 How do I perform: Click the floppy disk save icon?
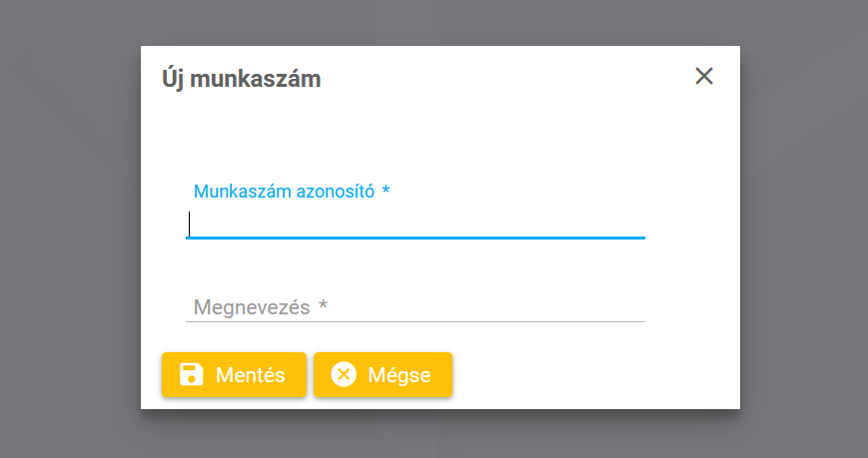click(191, 374)
